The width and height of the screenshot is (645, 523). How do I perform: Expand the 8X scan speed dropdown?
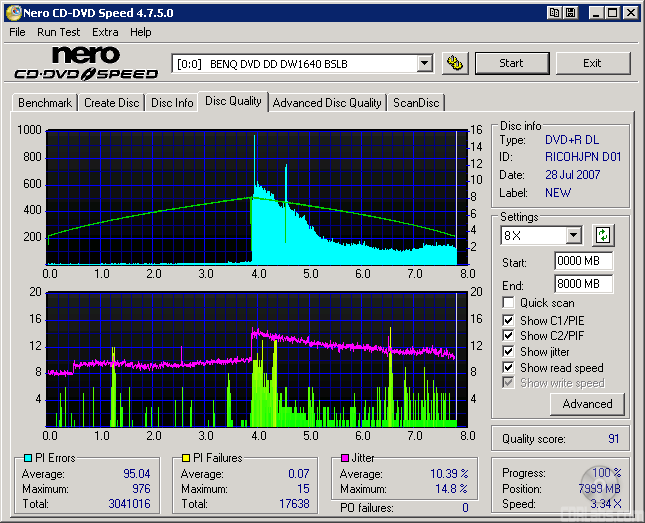tap(573, 236)
